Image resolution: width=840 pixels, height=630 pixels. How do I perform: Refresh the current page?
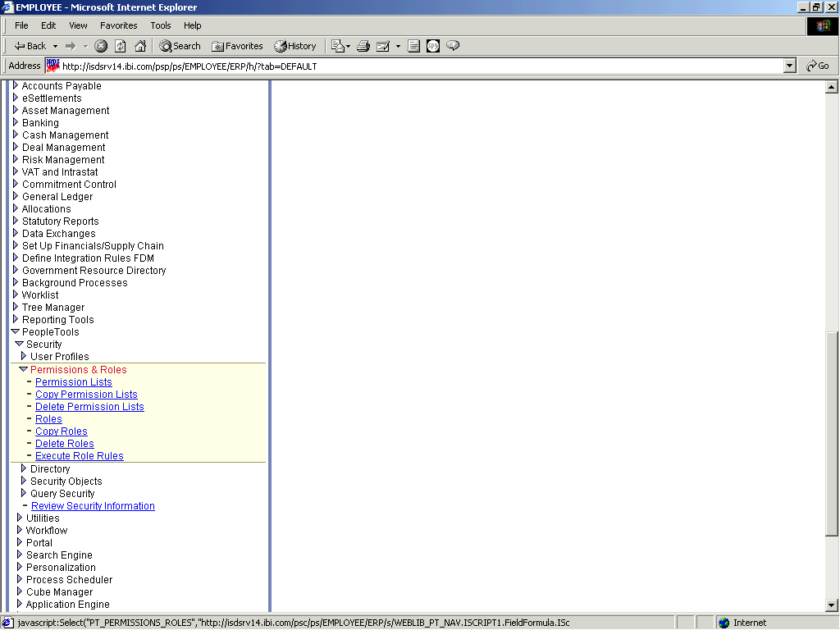pyautogui.click(x=118, y=46)
